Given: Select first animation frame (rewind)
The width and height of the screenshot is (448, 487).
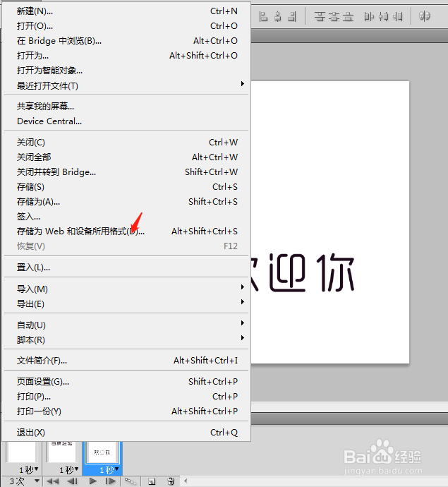Looking at the screenshot, I should 52,481.
